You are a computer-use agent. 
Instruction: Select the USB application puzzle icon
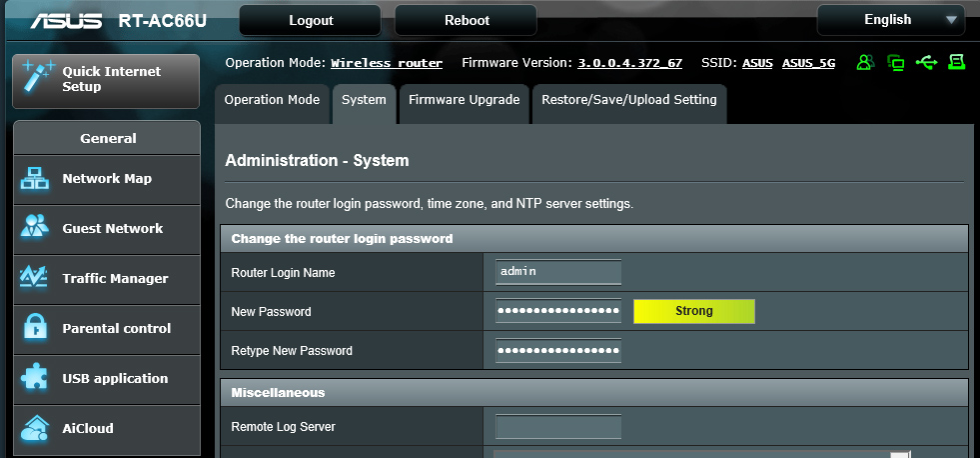(35, 379)
